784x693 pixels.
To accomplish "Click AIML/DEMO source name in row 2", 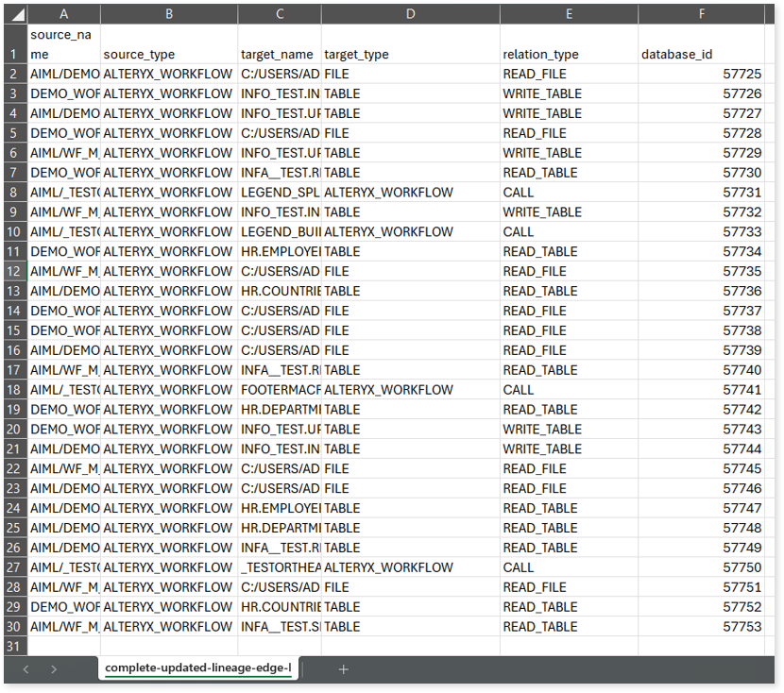I will point(64,74).
